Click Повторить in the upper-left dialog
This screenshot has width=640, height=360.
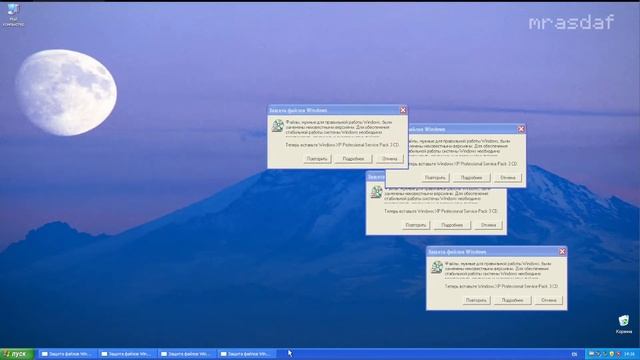[x=317, y=159]
